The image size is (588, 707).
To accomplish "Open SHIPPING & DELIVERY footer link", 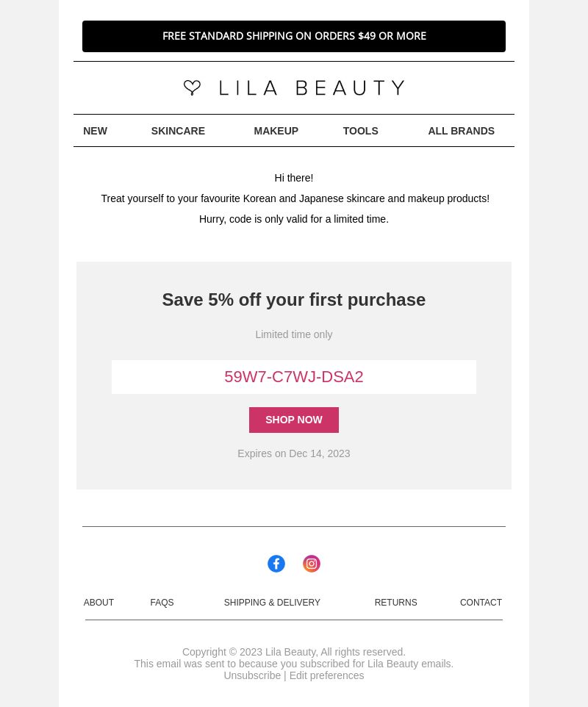I will point(272,603).
